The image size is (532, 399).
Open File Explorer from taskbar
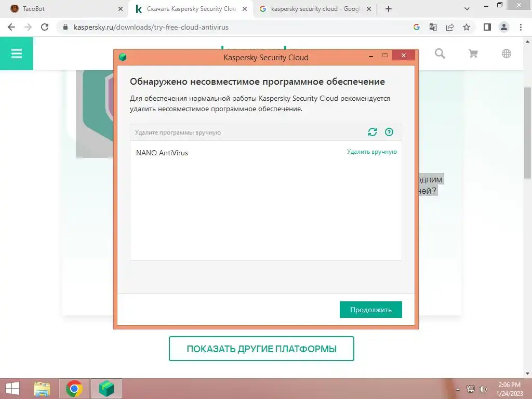tap(42, 389)
